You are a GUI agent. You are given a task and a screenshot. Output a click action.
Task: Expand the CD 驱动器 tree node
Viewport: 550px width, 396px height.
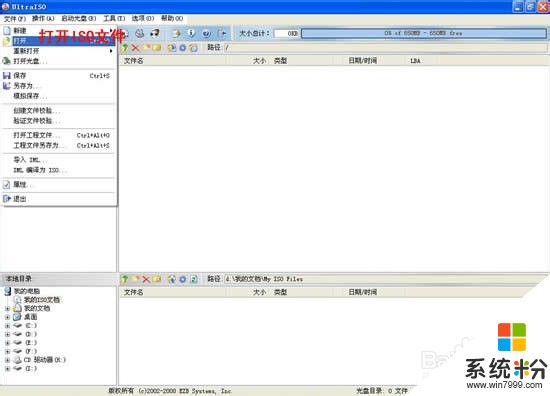(7, 360)
